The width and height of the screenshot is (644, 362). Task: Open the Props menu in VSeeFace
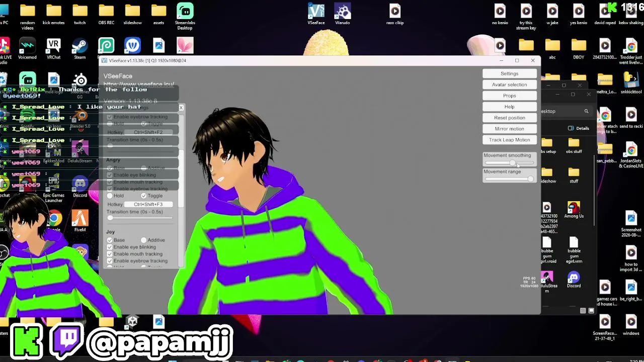pos(509,96)
